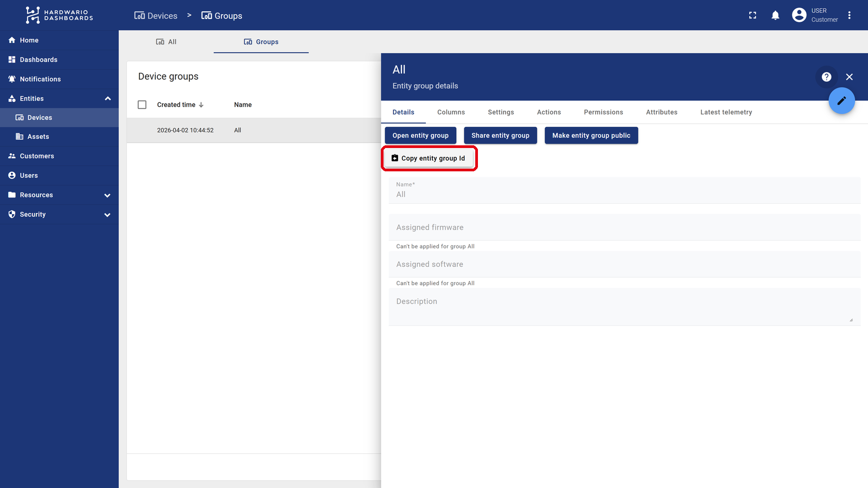Click the pencil edit button
Image resolution: width=868 pixels, height=488 pixels.
[x=841, y=101]
